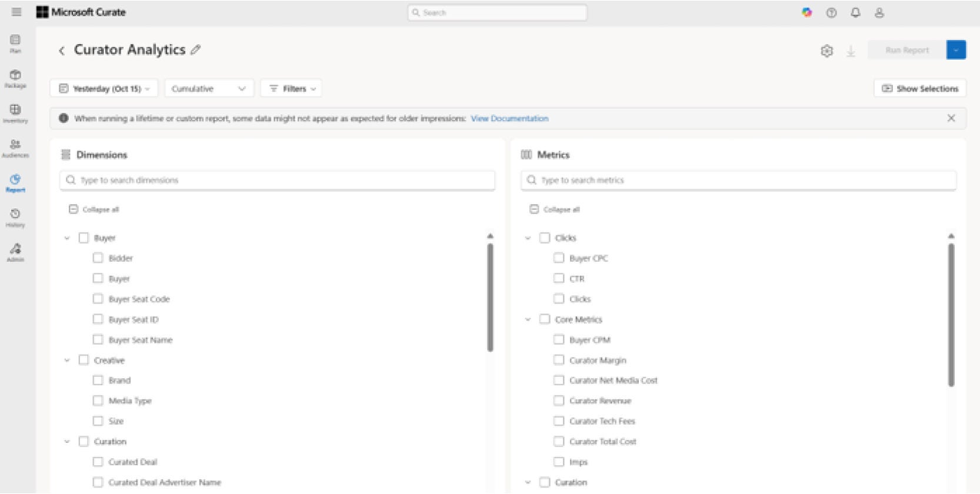Open View Documentation link

pos(509,118)
